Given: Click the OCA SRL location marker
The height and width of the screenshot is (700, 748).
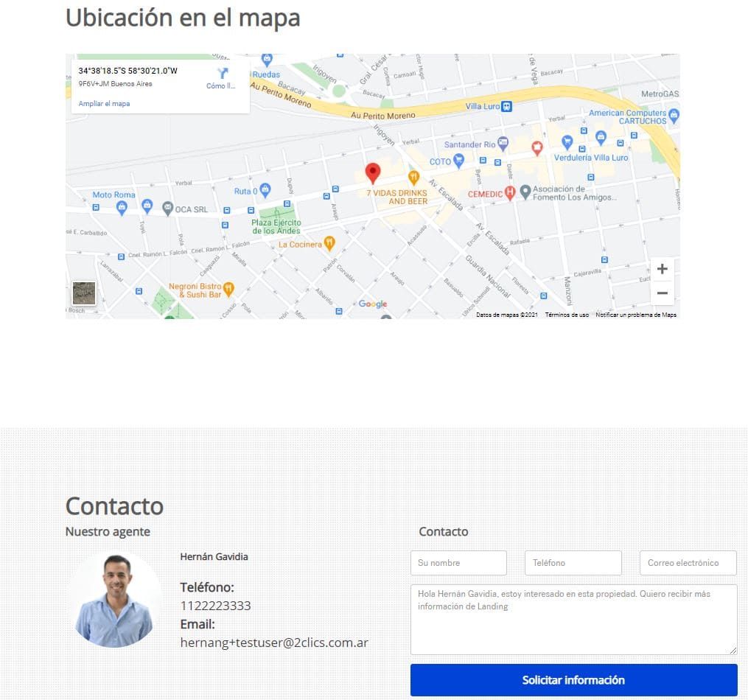Looking at the screenshot, I should 167,208.
